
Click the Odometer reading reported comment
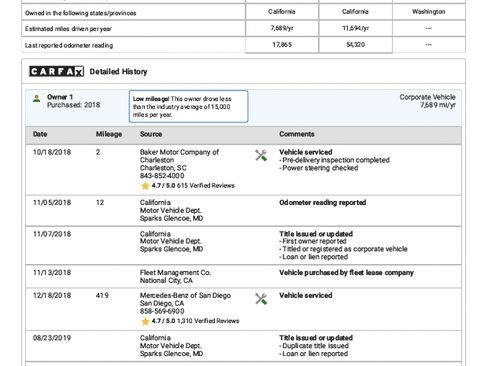click(x=323, y=203)
